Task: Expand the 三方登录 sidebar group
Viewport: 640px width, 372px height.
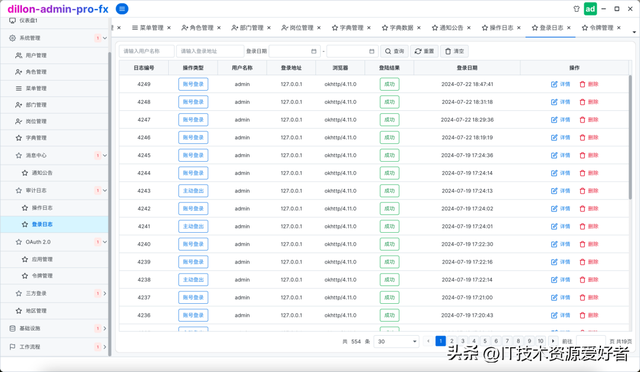Action: click(x=105, y=293)
